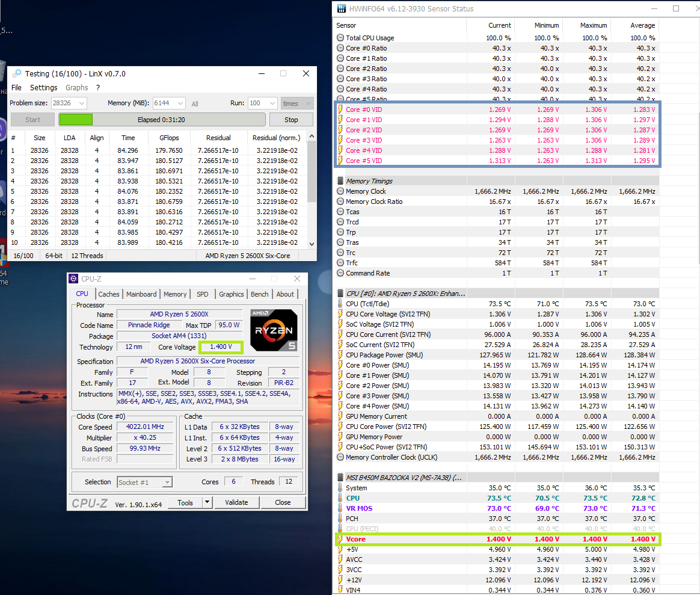Viewport: 700px width, 595px height.
Task: Click the CPU Core Current (SVI2 TFN) row
Action: pos(497,334)
